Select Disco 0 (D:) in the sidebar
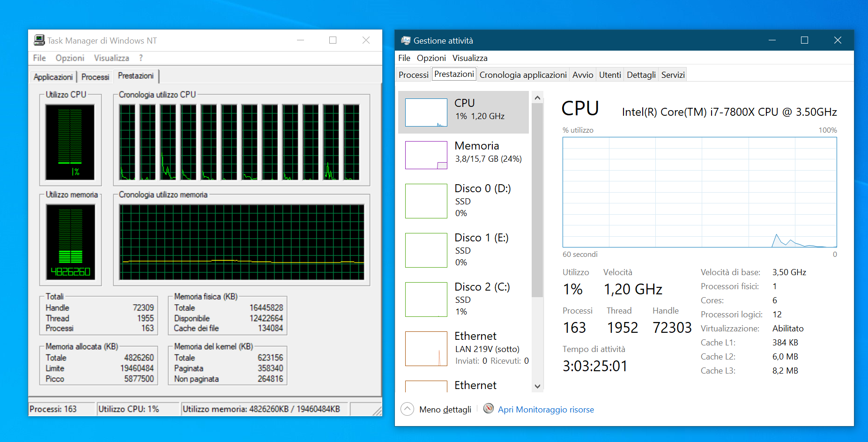The image size is (868, 442). pyautogui.click(x=464, y=201)
